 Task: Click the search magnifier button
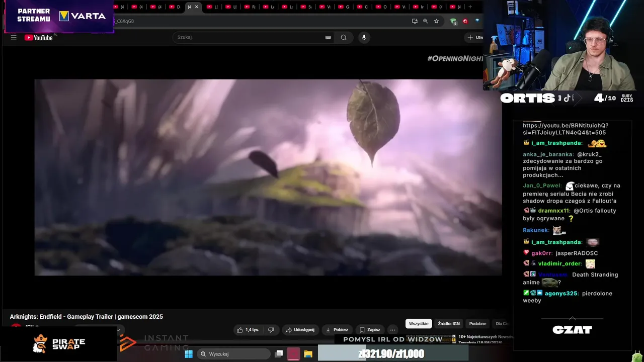coord(344,37)
